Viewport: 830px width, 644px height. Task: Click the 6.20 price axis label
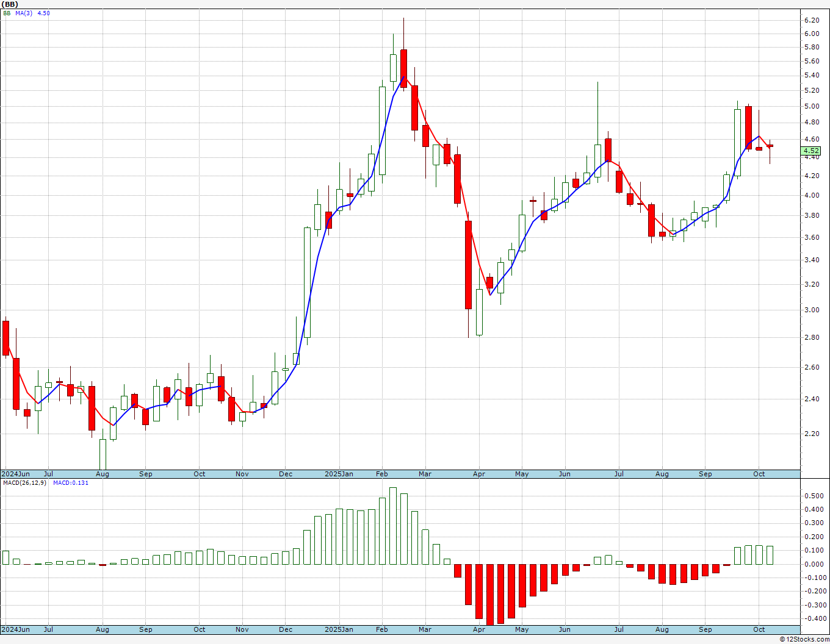[x=812, y=20]
